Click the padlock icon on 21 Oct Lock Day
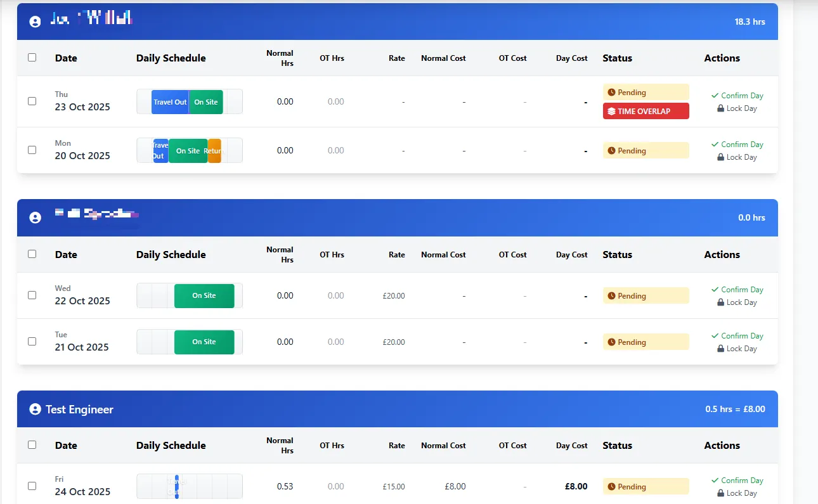The width and height of the screenshot is (818, 504). click(720, 349)
